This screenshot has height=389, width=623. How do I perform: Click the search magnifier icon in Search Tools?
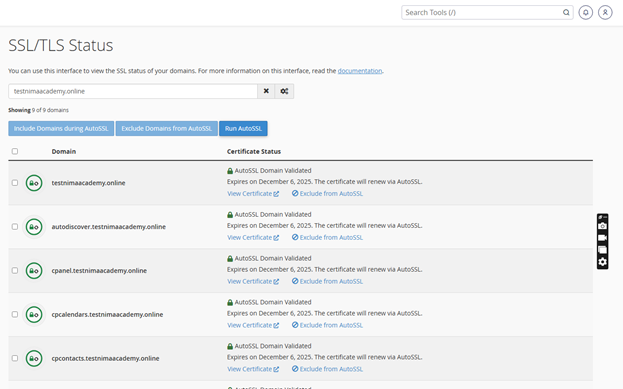coord(566,12)
